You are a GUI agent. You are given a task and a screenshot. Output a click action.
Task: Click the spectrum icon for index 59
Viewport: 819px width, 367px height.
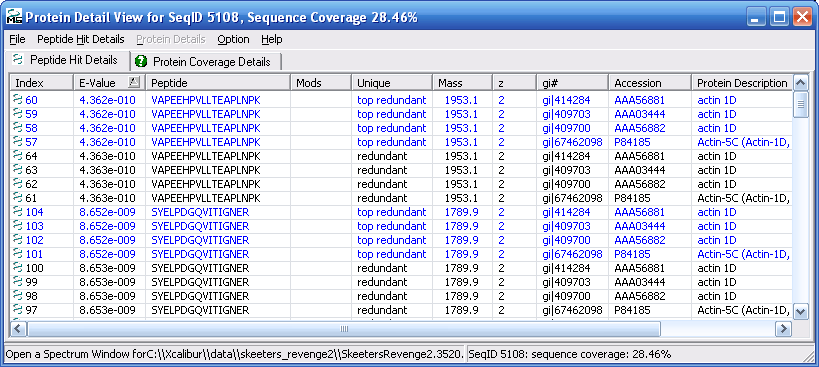19,114
